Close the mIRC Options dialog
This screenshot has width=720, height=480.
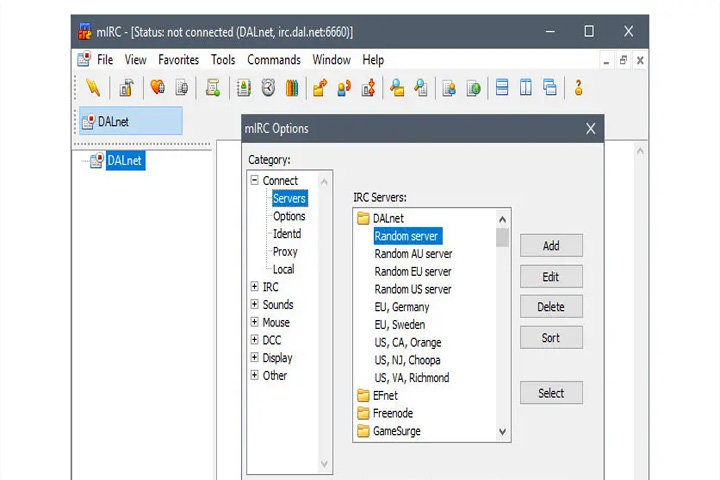(x=591, y=129)
